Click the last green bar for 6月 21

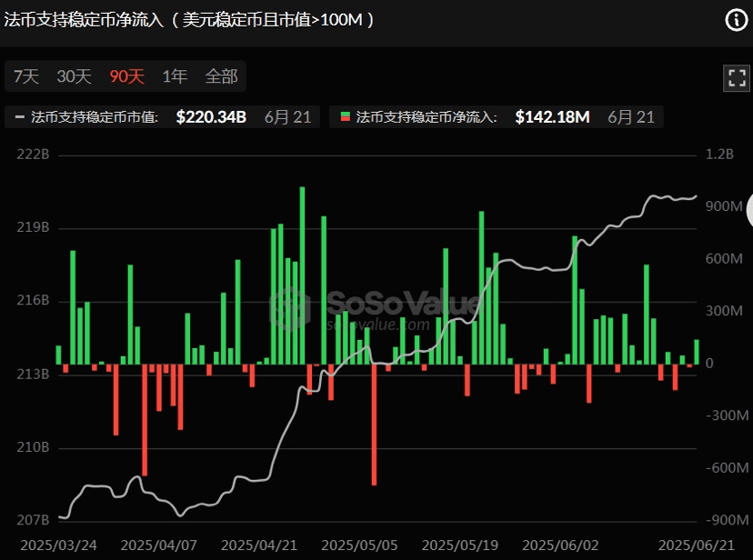click(x=697, y=352)
